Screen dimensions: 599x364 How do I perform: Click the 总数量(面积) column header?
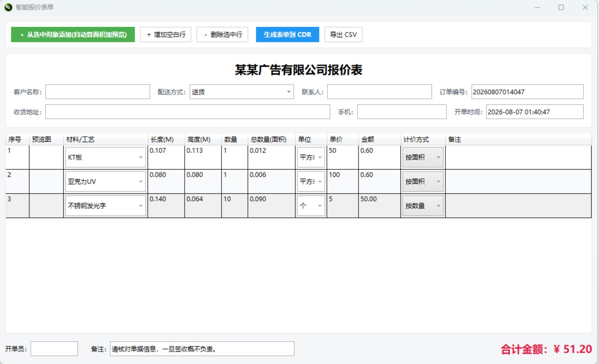[272, 139]
